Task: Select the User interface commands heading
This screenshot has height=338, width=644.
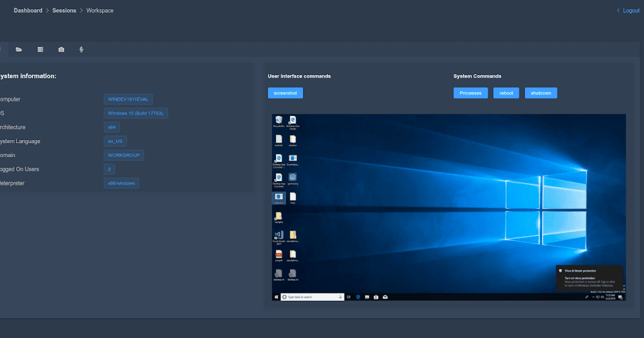Action: coord(299,76)
